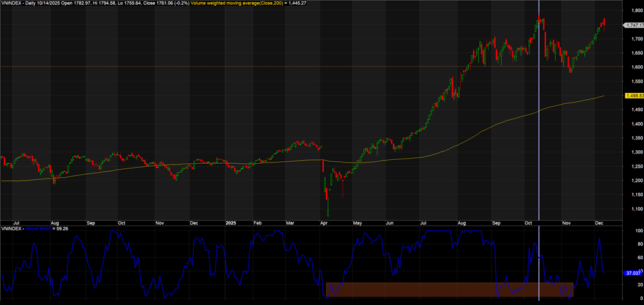Click the blue 37.037 indicator value tag
This screenshot has height=305, width=644.
(x=633, y=273)
